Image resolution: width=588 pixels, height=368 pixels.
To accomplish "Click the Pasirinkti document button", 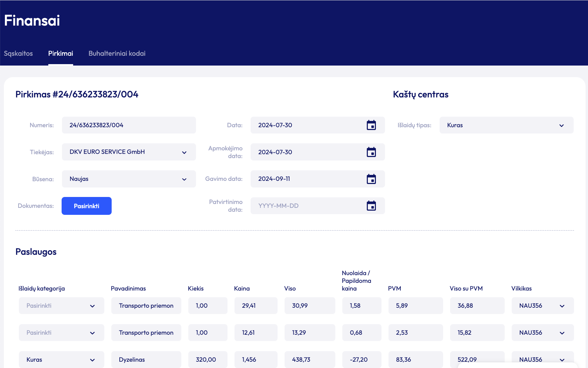I will point(86,206).
